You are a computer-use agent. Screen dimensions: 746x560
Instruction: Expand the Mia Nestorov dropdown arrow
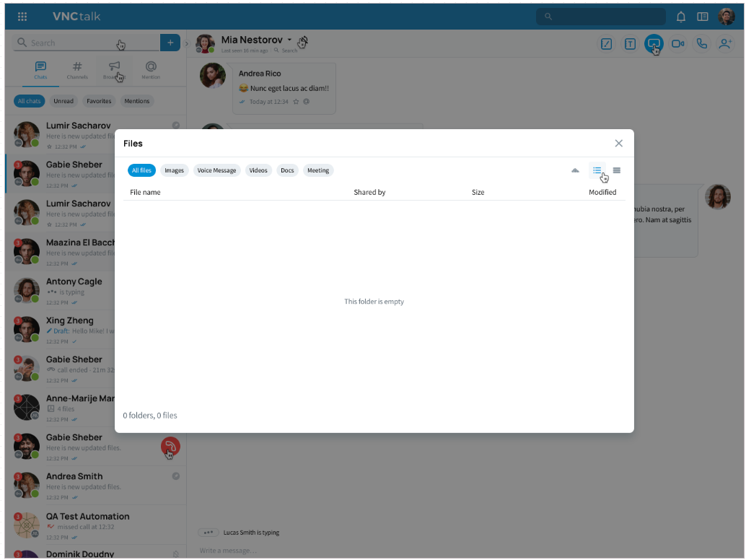click(x=289, y=40)
